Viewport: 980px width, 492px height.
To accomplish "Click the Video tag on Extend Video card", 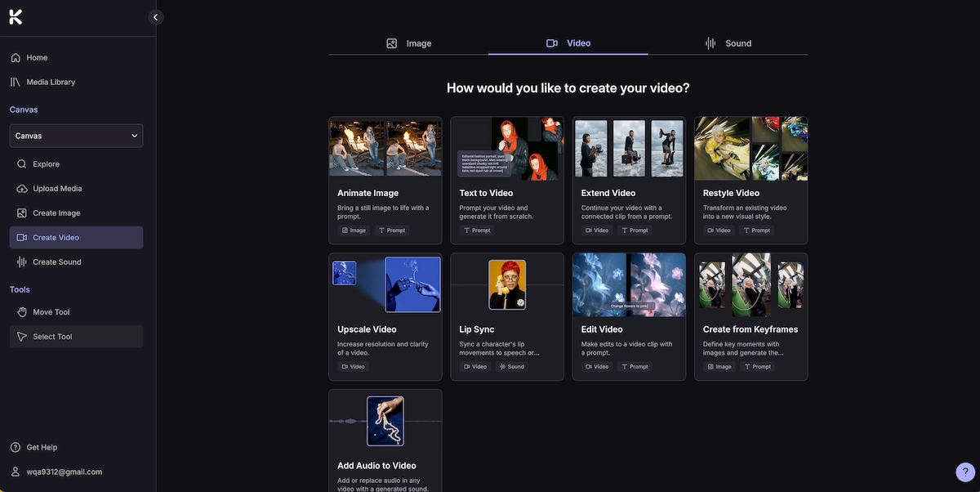I will click(x=598, y=230).
